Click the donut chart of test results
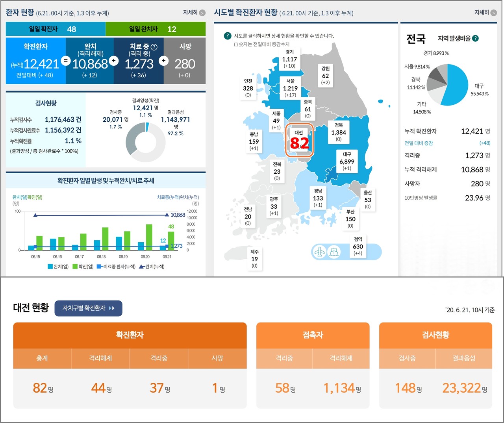 (145, 142)
